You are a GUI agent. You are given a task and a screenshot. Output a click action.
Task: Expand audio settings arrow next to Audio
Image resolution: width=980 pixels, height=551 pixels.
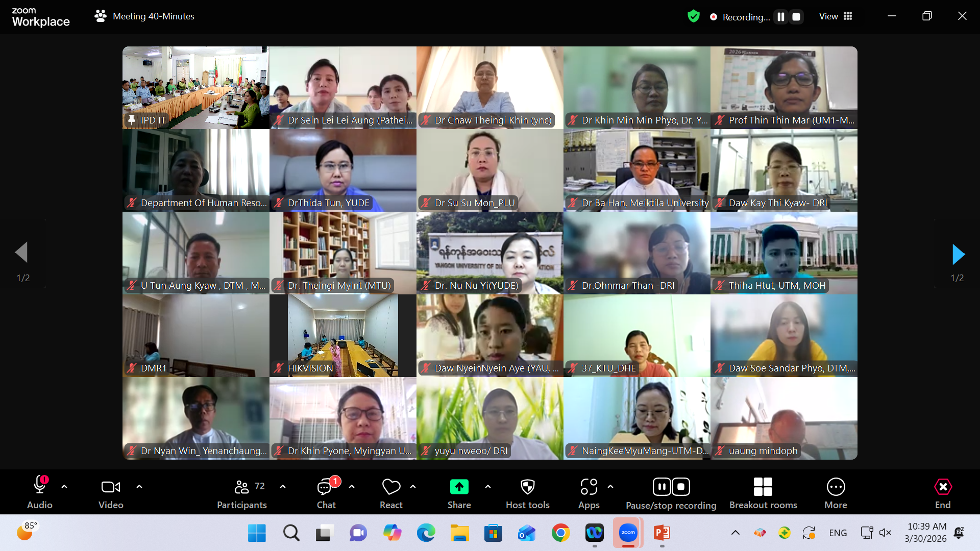[64, 487]
